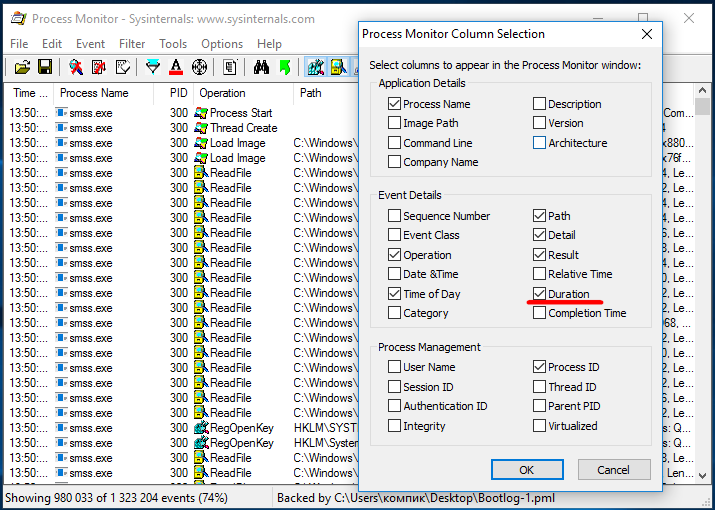Open the Options menu

click(x=222, y=44)
